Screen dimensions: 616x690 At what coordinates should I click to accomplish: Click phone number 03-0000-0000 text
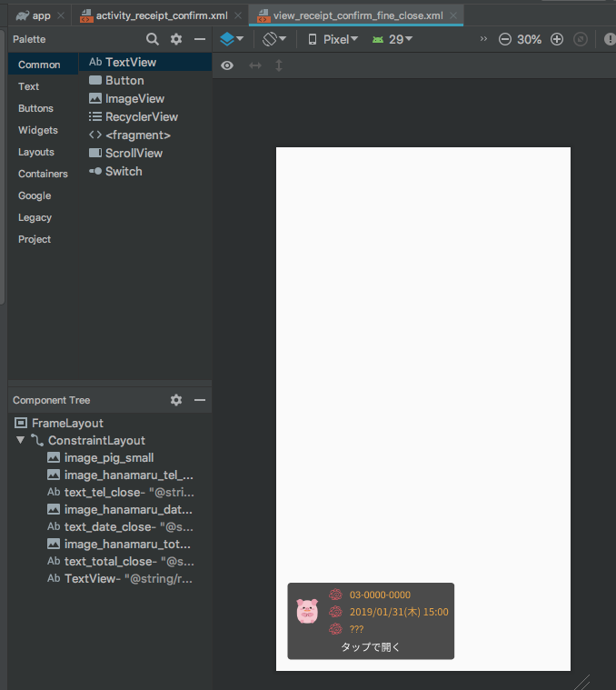click(x=380, y=595)
